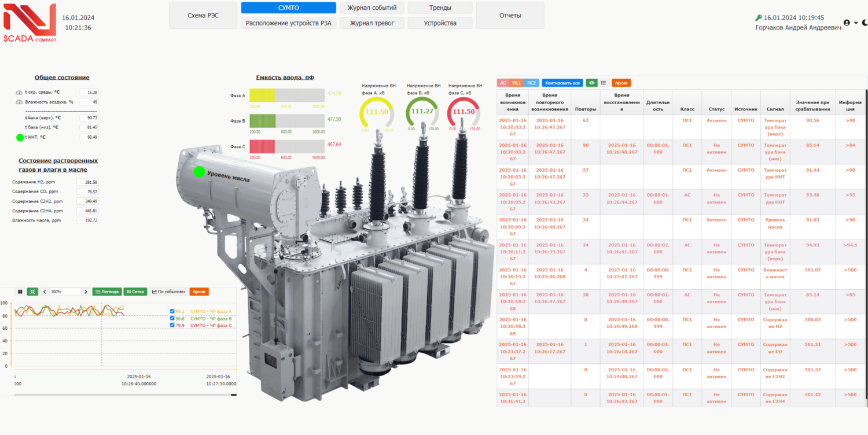Select alarm row with Содержание H2 signal
The width and height of the screenshot is (868, 435).
click(x=681, y=326)
